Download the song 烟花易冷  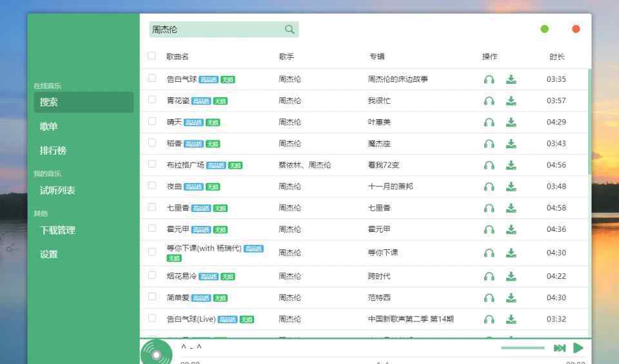tap(511, 276)
